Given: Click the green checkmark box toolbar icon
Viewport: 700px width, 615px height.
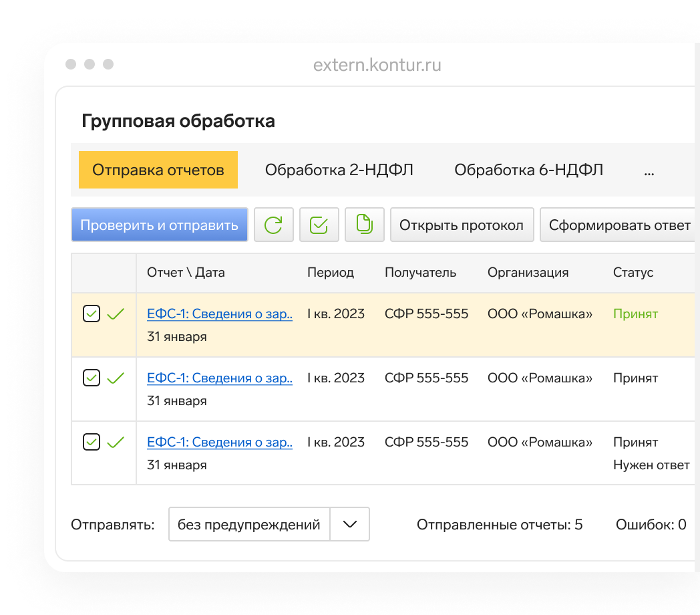Looking at the screenshot, I should pyautogui.click(x=319, y=225).
